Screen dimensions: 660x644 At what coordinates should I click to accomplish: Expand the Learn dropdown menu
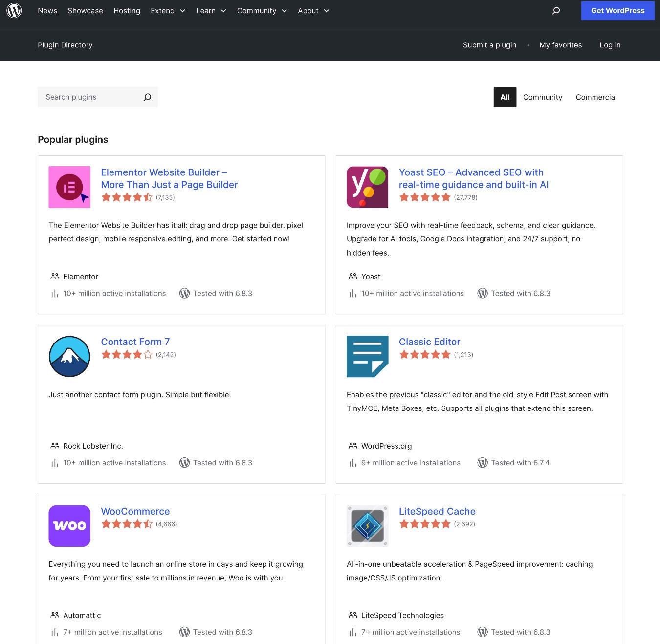click(211, 10)
